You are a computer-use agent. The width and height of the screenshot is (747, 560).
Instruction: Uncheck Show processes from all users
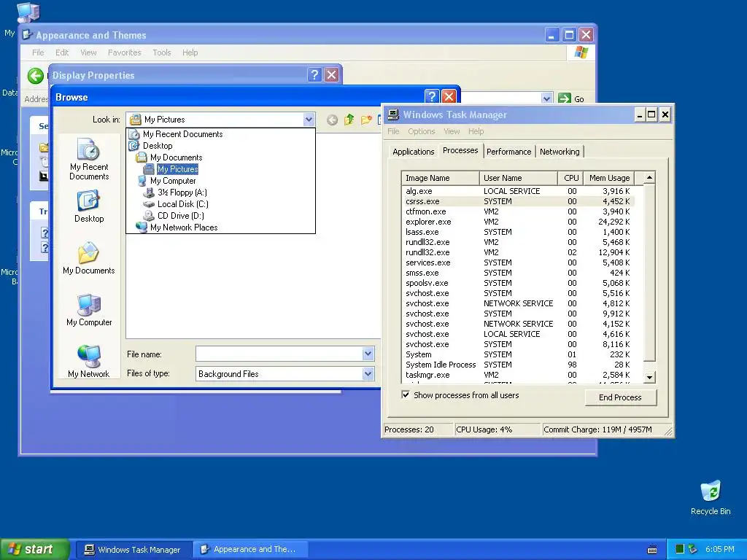[x=406, y=394]
